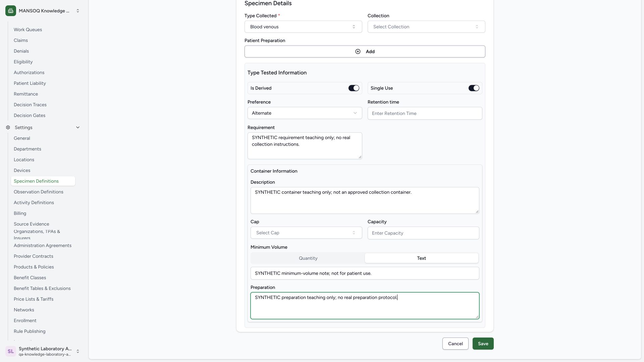
Task: Click into the Requirement text area
Action: click(305, 146)
